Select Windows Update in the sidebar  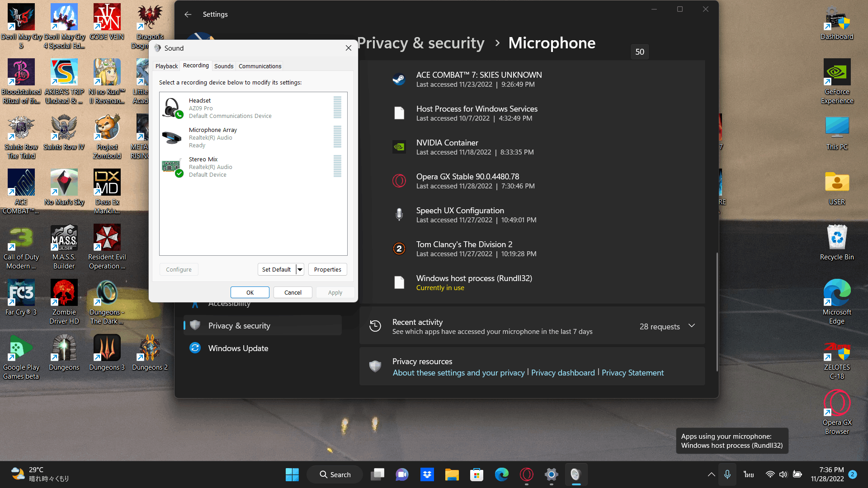click(238, 348)
